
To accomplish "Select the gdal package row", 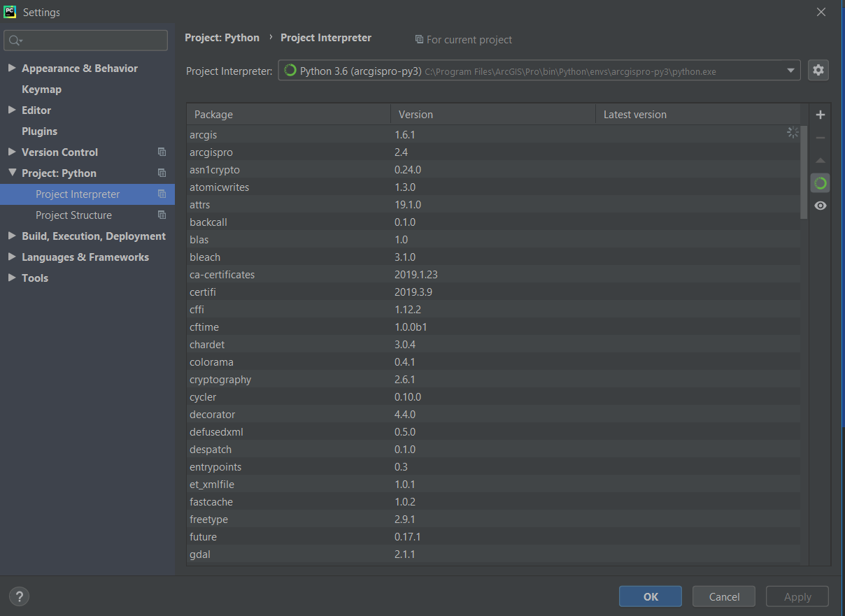I will (x=493, y=554).
